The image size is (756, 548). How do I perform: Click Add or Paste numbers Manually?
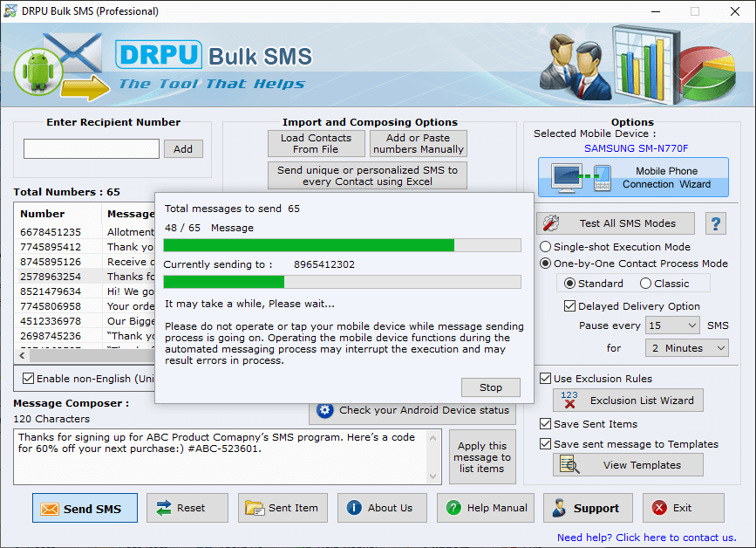coord(418,143)
